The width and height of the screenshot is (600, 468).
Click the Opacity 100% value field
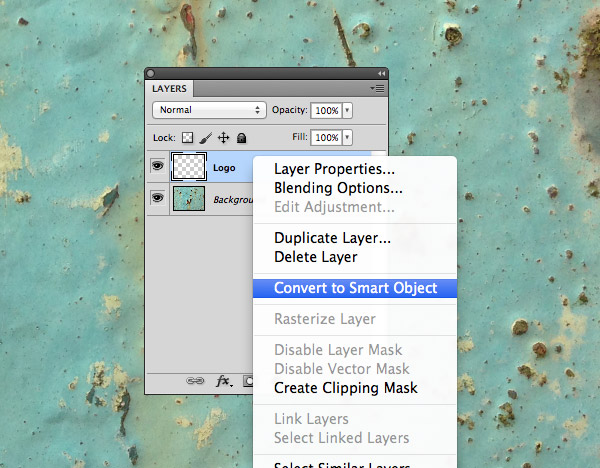click(x=326, y=111)
